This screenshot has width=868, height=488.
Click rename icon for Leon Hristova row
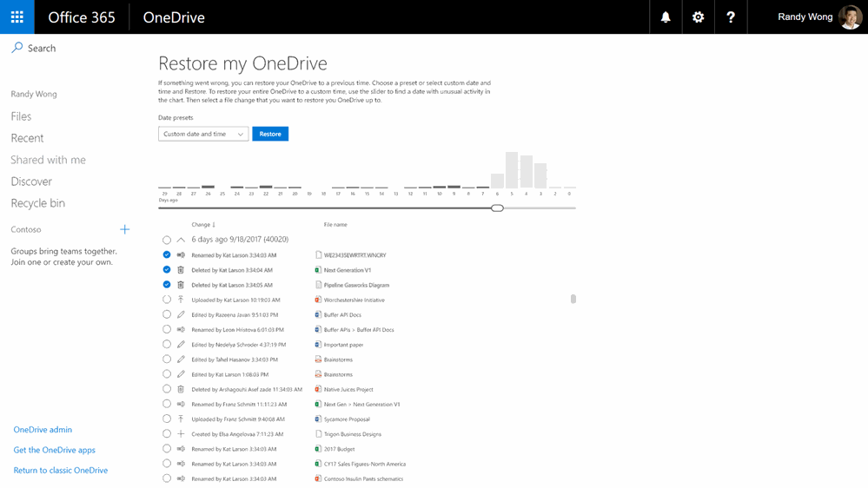click(x=181, y=329)
